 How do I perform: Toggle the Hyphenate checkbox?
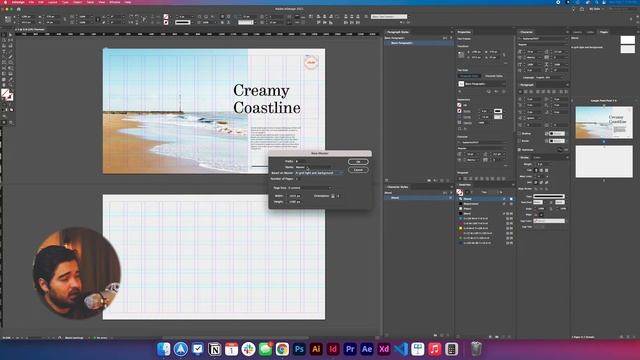(519, 149)
